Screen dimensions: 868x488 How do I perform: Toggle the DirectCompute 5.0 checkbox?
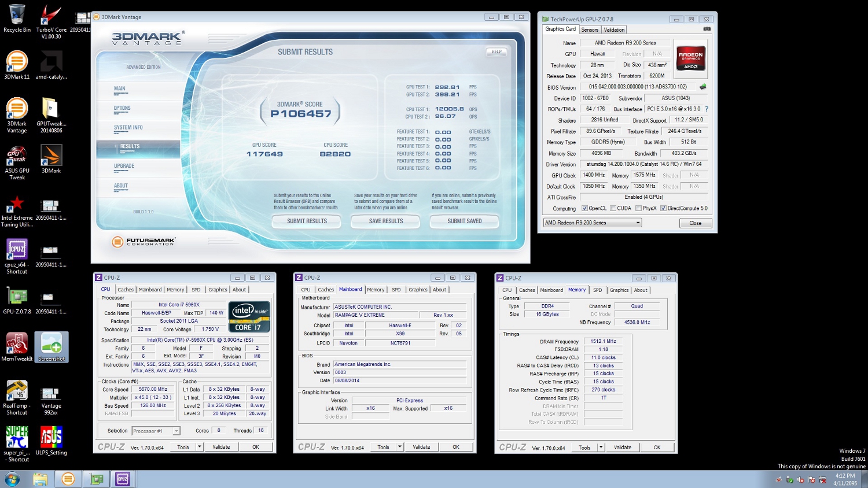tap(663, 208)
